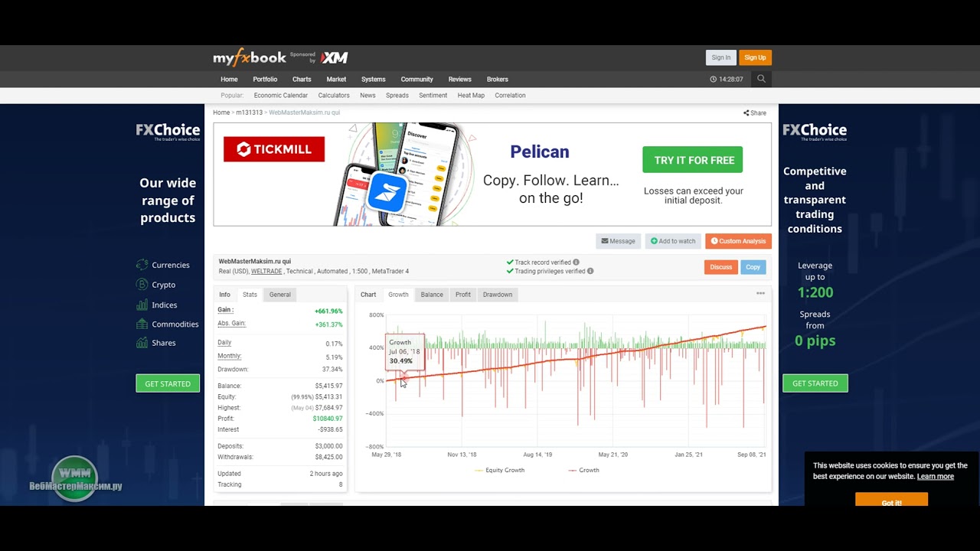The width and height of the screenshot is (980, 551).
Task: Select the Stats tab
Action: [250, 295]
